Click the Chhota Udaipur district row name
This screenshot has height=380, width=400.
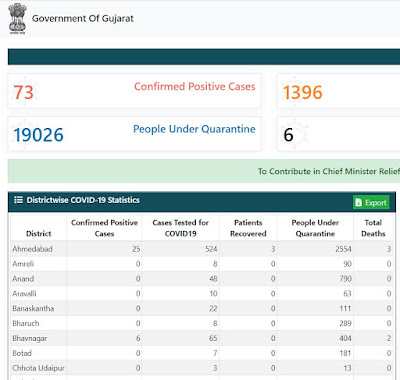pyautogui.click(x=38, y=368)
